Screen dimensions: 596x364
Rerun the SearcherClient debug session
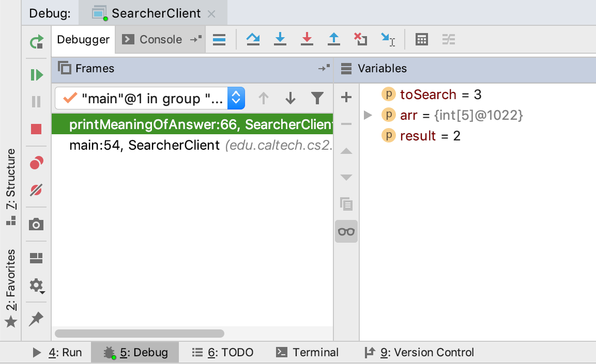pyautogui.click(x=36, y=42)
